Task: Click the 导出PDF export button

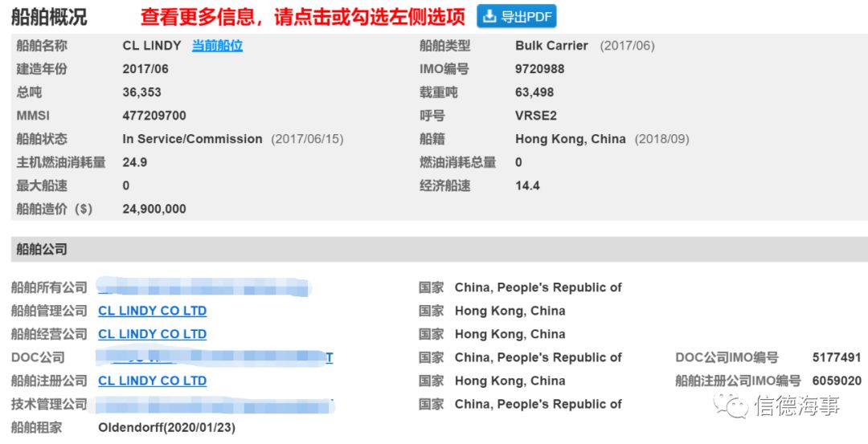Action: coord(517,17)
